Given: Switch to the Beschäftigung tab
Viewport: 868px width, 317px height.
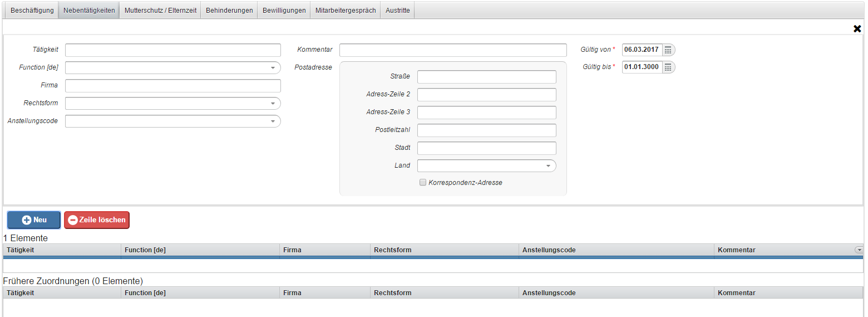Looking at the screenshot, I should [32, 11].
